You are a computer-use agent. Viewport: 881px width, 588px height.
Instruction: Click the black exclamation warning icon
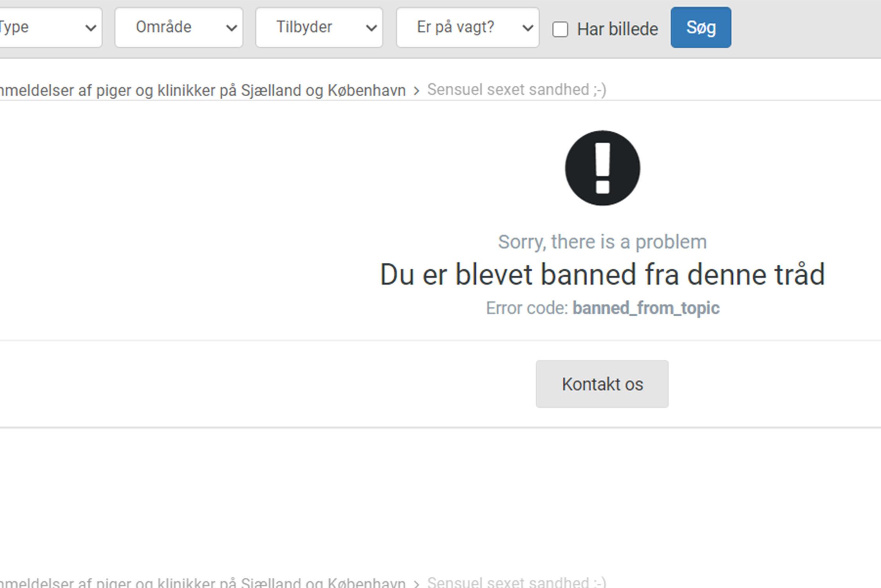(x=602, y=168)
